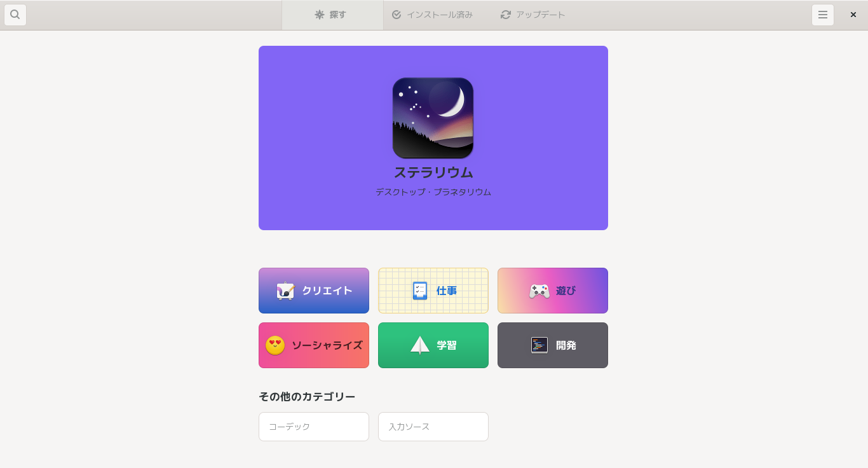Open the search button in the header
Screen dimensions: 868x468
(15, 15)
